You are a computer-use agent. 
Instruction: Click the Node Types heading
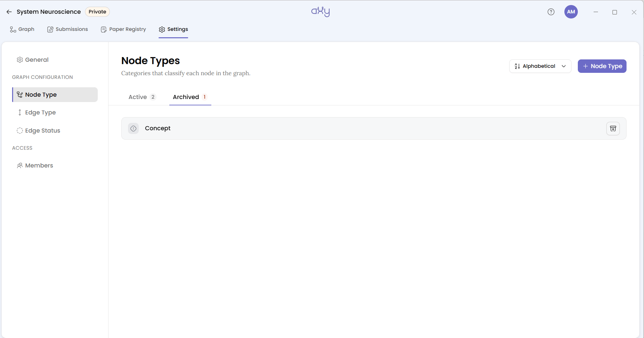coord(151,61)
